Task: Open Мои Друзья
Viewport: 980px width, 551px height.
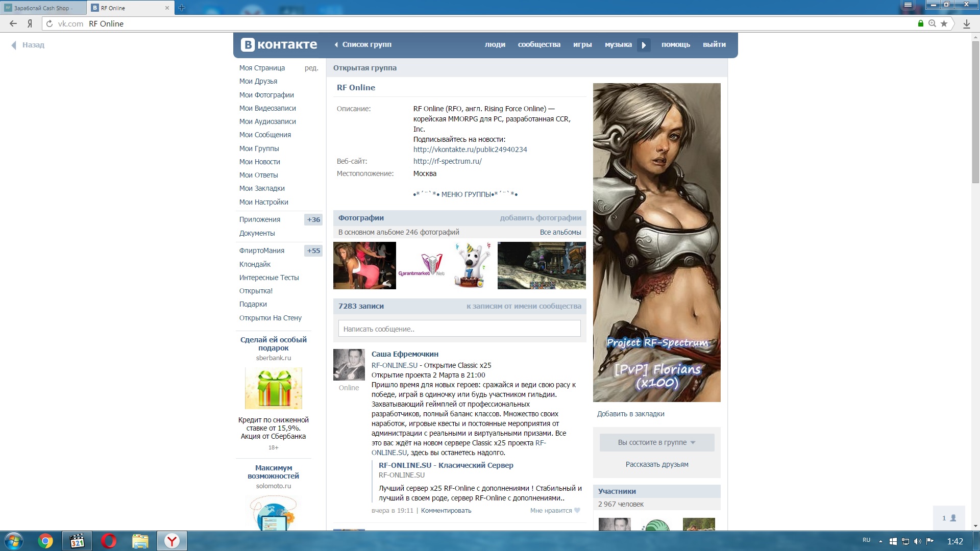Action: pos(258,81)
